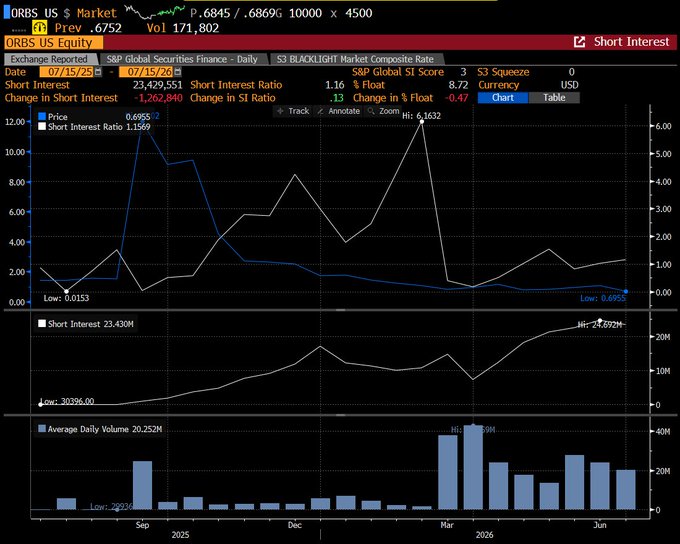Open S&P Global Securities Finance - Daily tab
680x544 pixels.
pos(182,59)
